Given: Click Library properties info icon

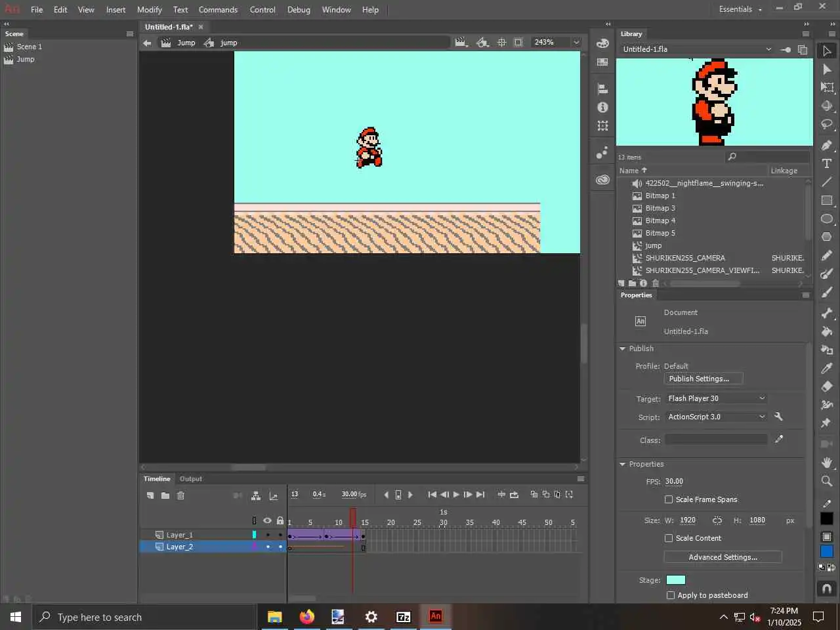Looking at the screenshot, I should tap(643, 283).
